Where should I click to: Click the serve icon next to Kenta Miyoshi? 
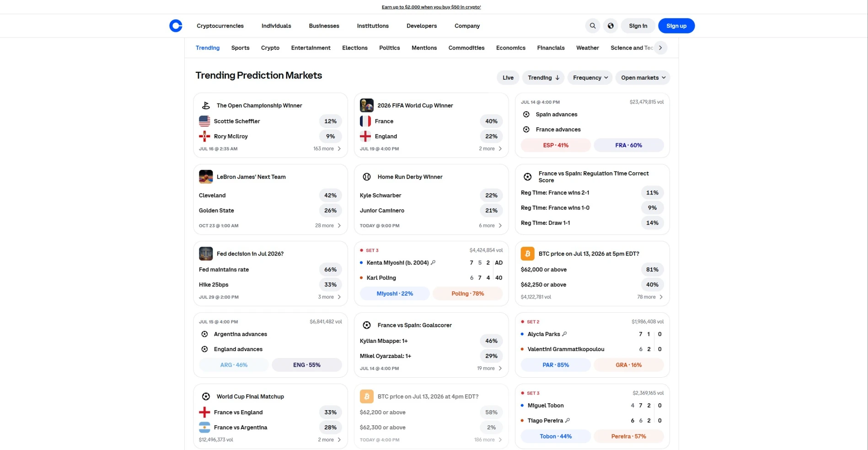pyautogui.click(x=433, y=262)
